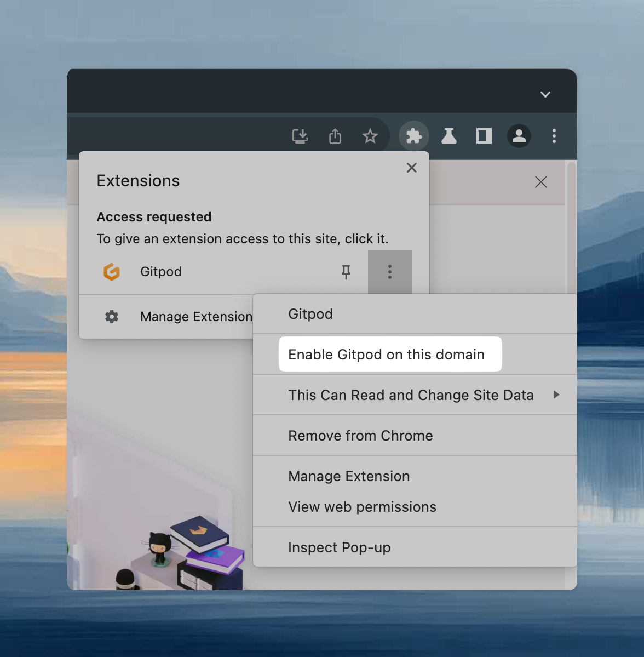Click the profile avatar icon
644x657 pixels.
(x=519, y=136)
